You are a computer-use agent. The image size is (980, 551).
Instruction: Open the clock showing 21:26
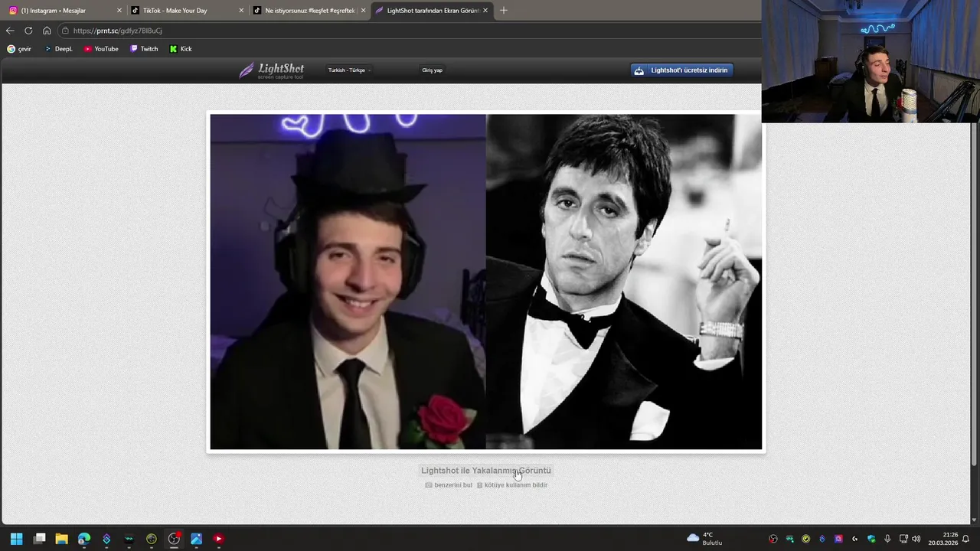(x=943, y=539)
